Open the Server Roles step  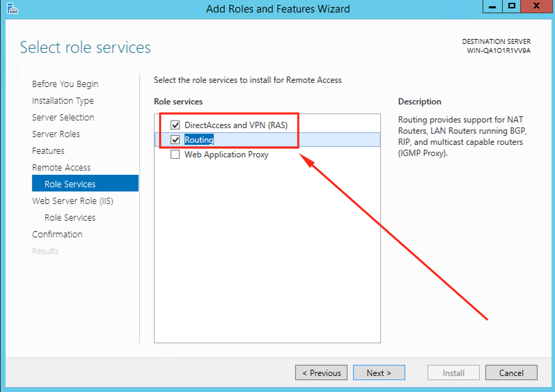[56, 134]
